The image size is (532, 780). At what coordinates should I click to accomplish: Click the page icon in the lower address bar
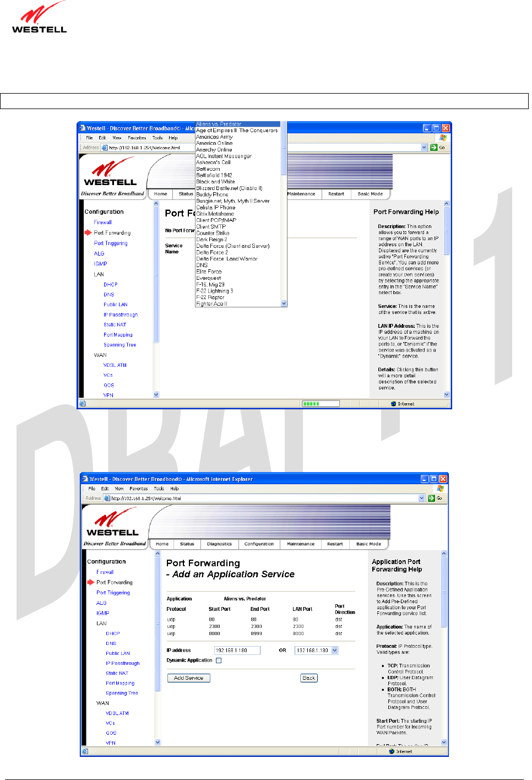[x=107, y=498]
